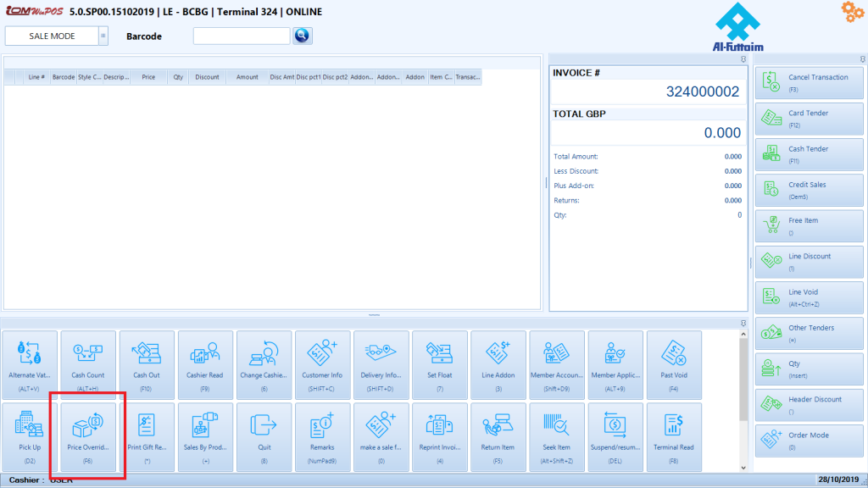Open the settings gear in the corner

(x=852, y=13)
